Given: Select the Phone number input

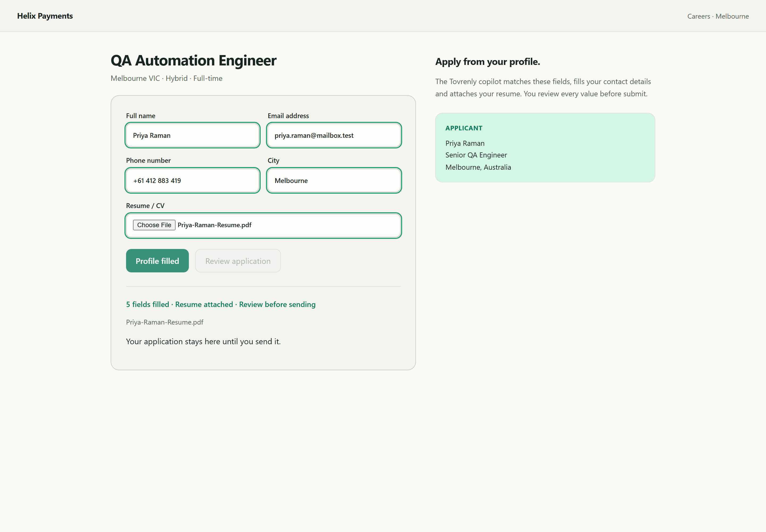Looking at the screenshot, I should click(192, 180).
